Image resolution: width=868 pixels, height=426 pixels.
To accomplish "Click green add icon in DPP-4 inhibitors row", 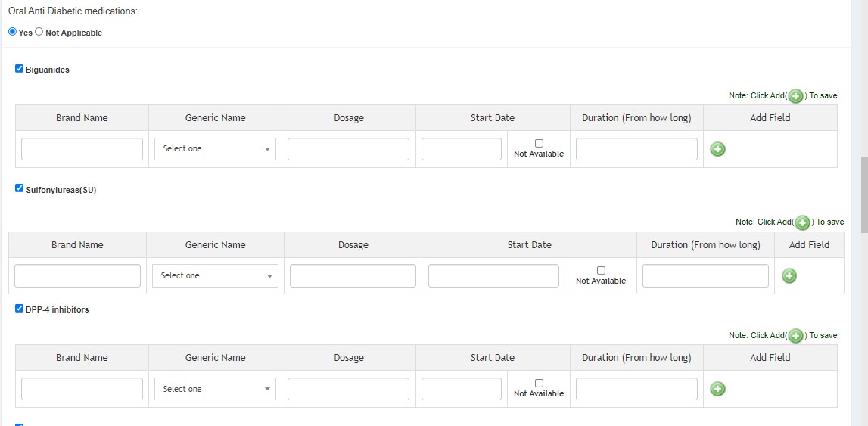I will click(x=717, y=389).
